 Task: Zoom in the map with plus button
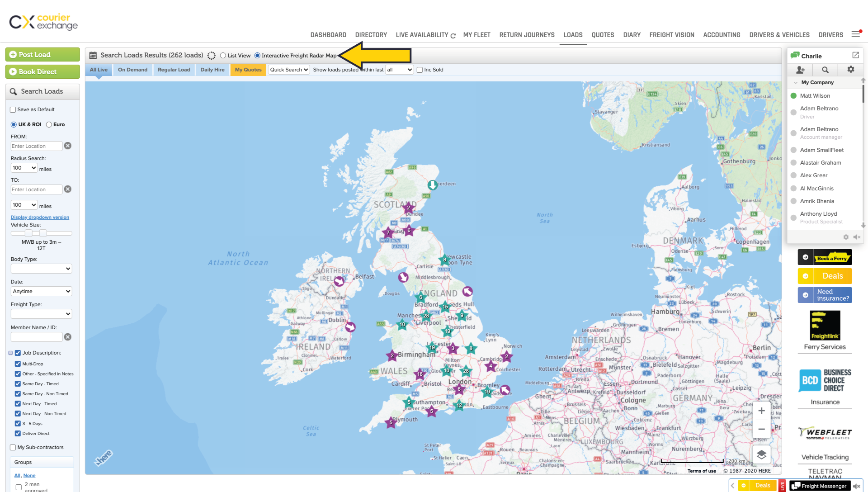(761, 411)
